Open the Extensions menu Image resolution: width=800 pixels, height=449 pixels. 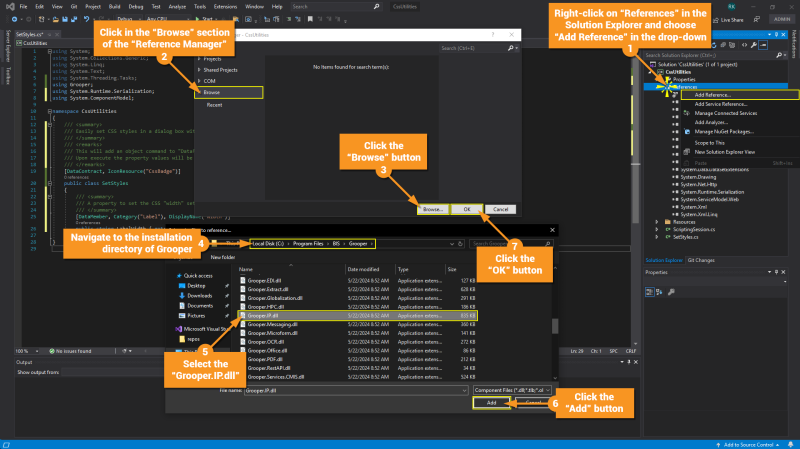225,7
